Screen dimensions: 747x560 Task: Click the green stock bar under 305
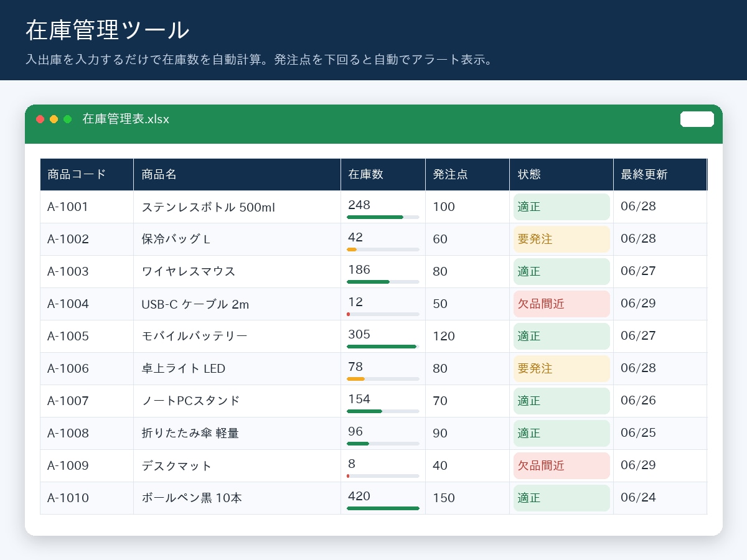[x=382, y=347]
